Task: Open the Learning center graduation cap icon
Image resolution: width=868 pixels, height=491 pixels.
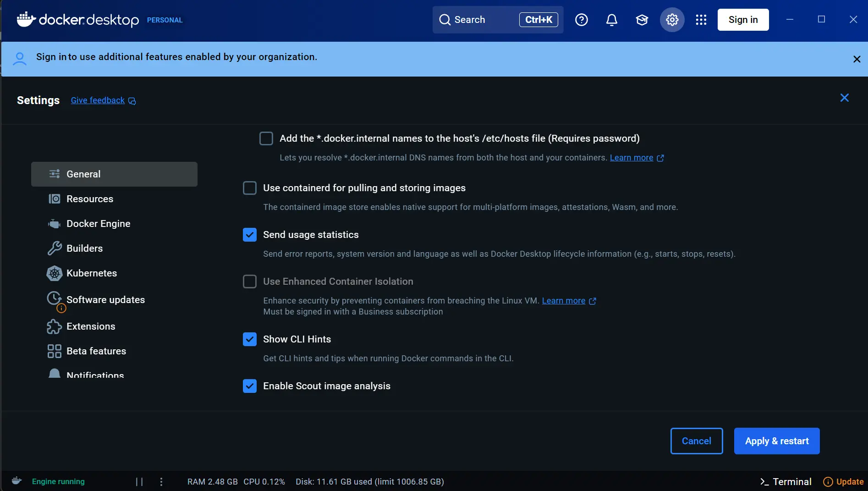Action: pos(642,20)
